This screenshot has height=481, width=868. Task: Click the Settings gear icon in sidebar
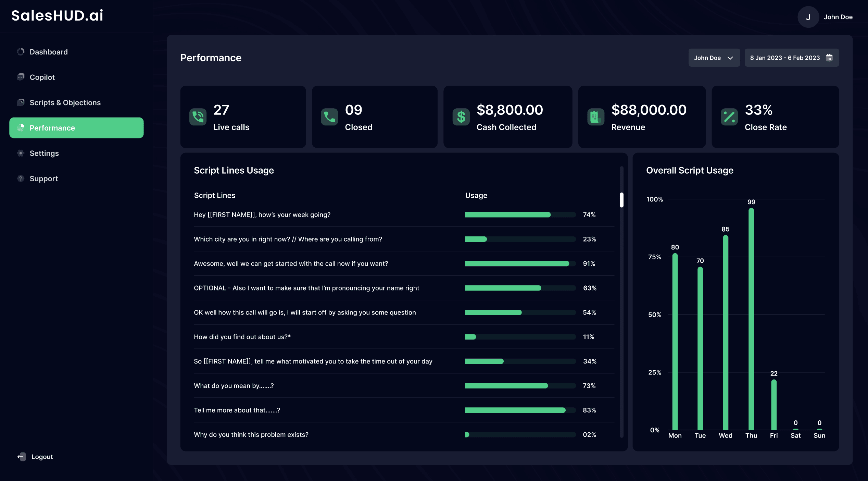pyautogui.click(x=21, y=153)
